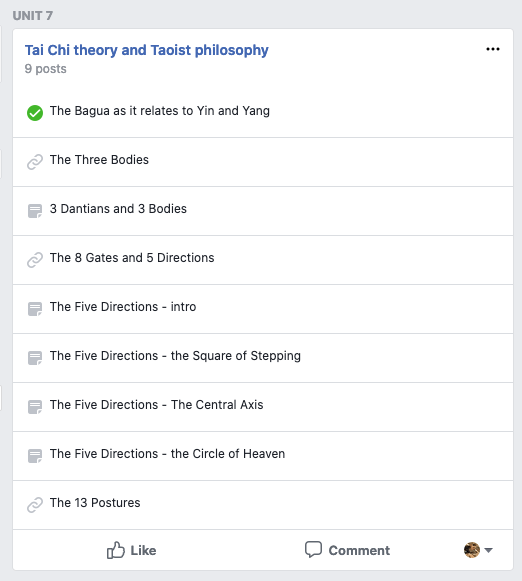Open The Bagua as it relates to Yin and Yang
Viewport: 522px width, 581px height.
[160, 111]
